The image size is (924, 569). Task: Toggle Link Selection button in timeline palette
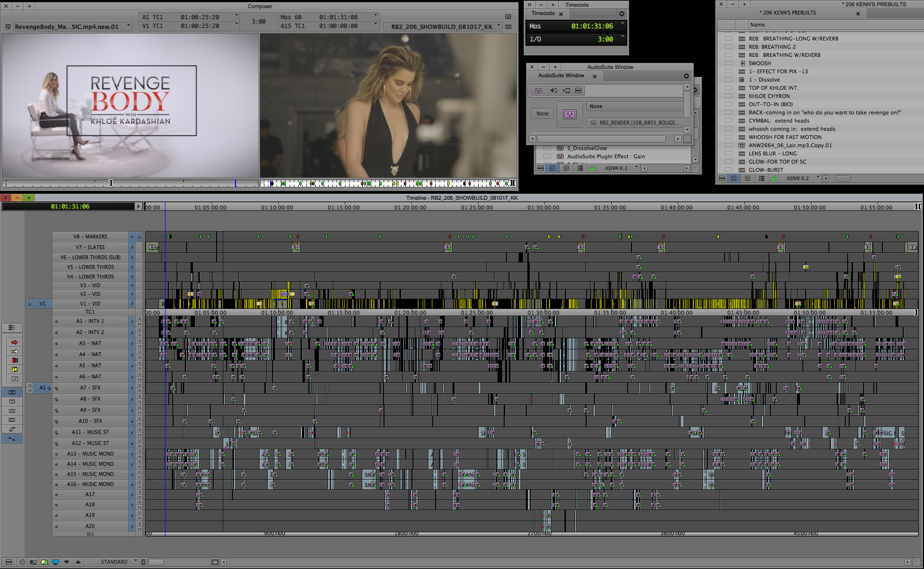12,392
